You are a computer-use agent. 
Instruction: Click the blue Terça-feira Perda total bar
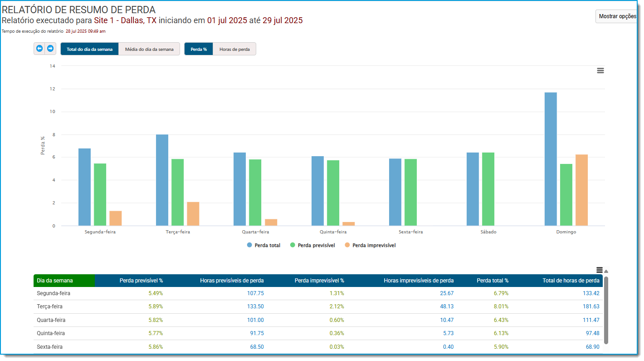162,180
